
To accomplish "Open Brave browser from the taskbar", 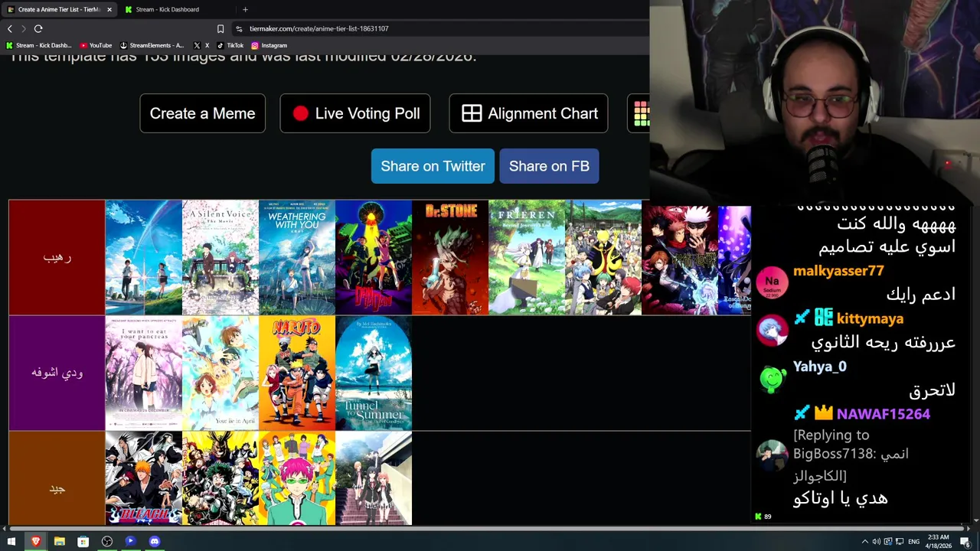I will (x=35, y=541).
